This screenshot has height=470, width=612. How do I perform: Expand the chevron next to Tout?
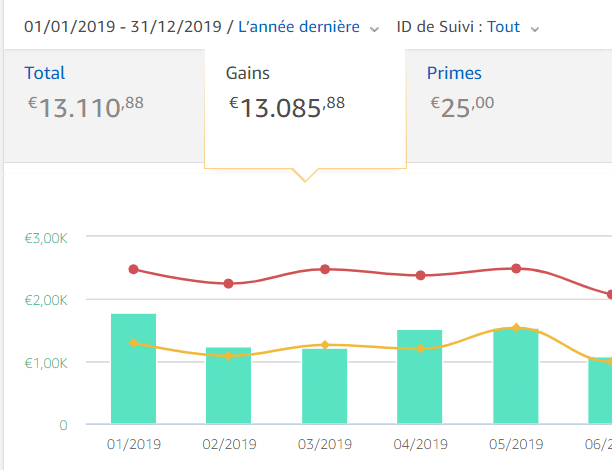535,29
